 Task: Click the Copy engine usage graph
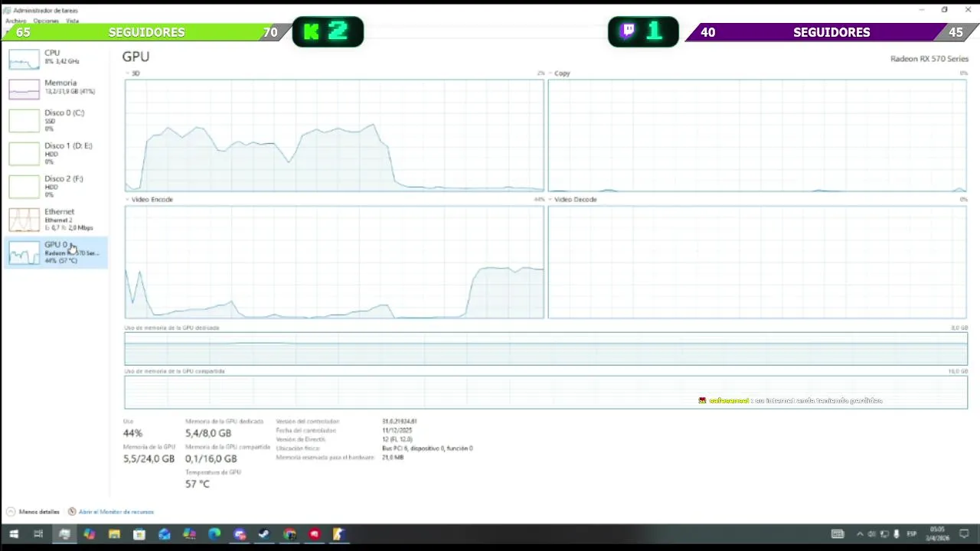757,135
